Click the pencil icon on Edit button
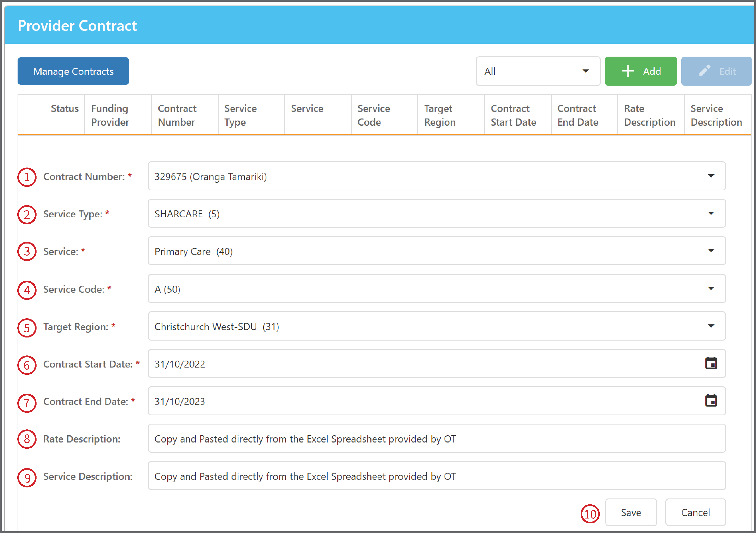The image size is (756, 533). click(705, 70)
